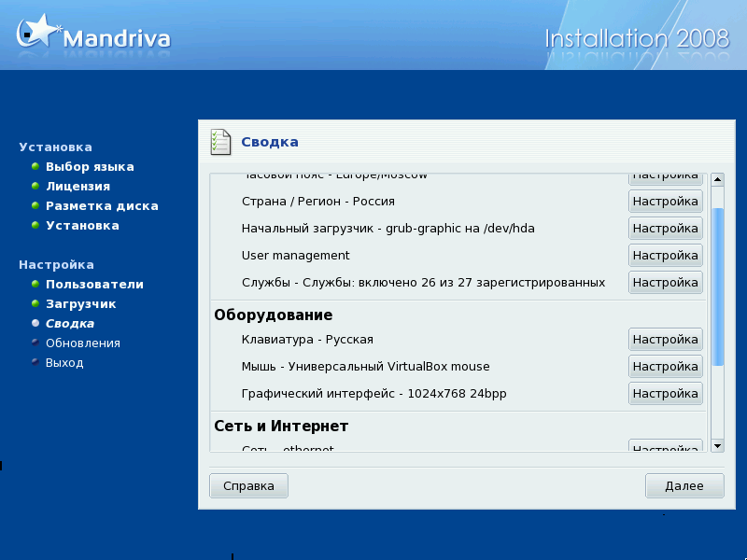Screen dimensions: 747x560
Task: Configure Службы services settings
Action: [x=665, y=283]
